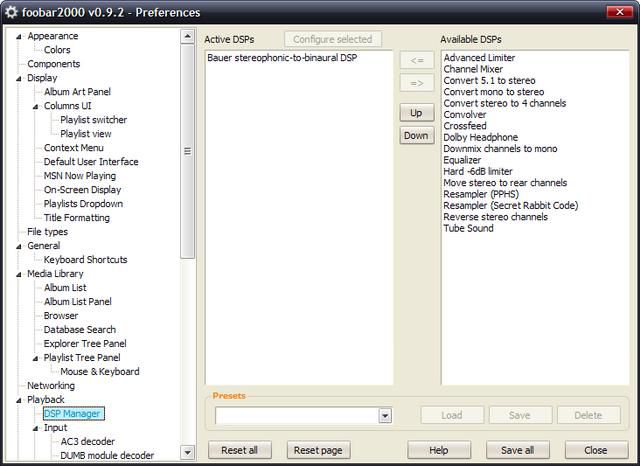Select Convolver in Available DSPs

tap(465, 115)
